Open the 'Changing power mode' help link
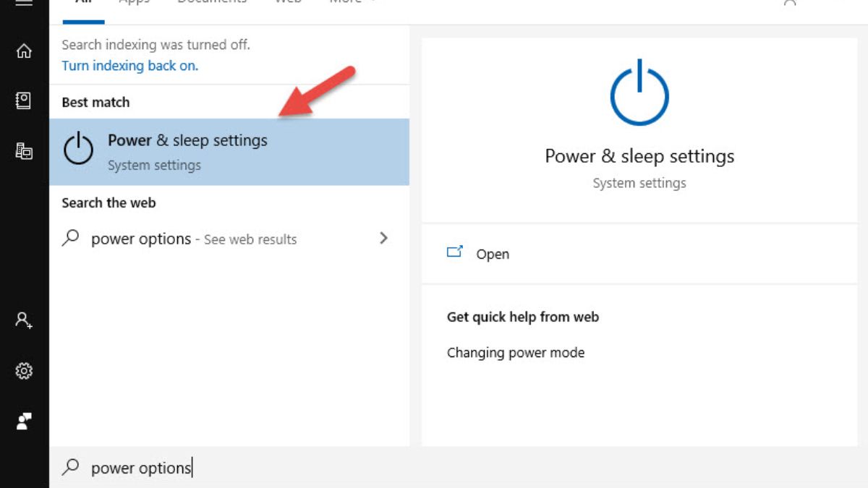This screenshot has height=488, width=868. coord(516,353)
